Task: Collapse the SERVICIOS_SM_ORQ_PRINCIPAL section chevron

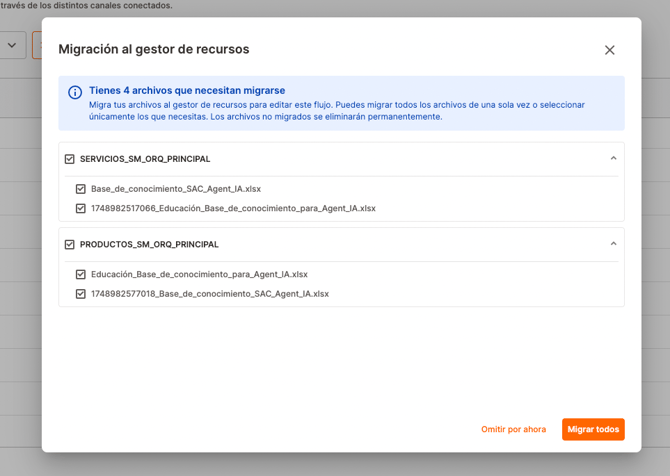Action: [613, 158]
